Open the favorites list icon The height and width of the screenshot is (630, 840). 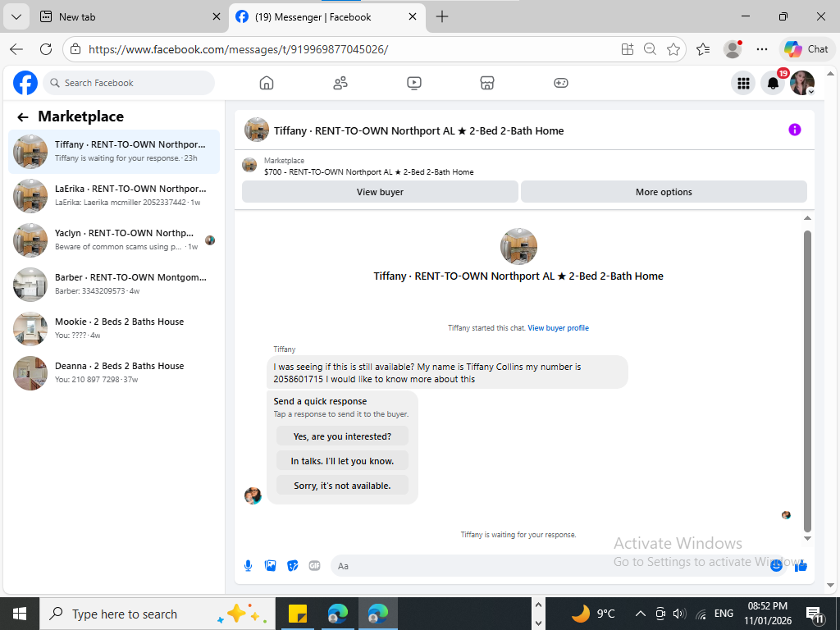(x=703, y=49)
